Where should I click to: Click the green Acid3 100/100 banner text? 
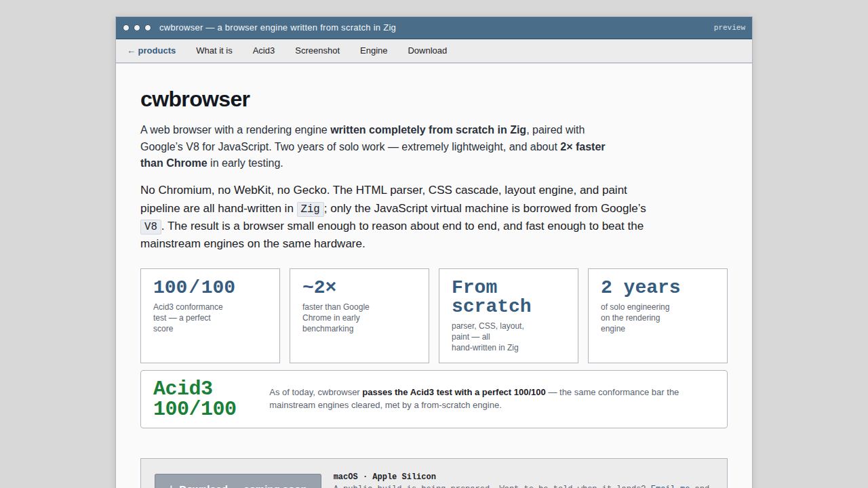(195, 399)
